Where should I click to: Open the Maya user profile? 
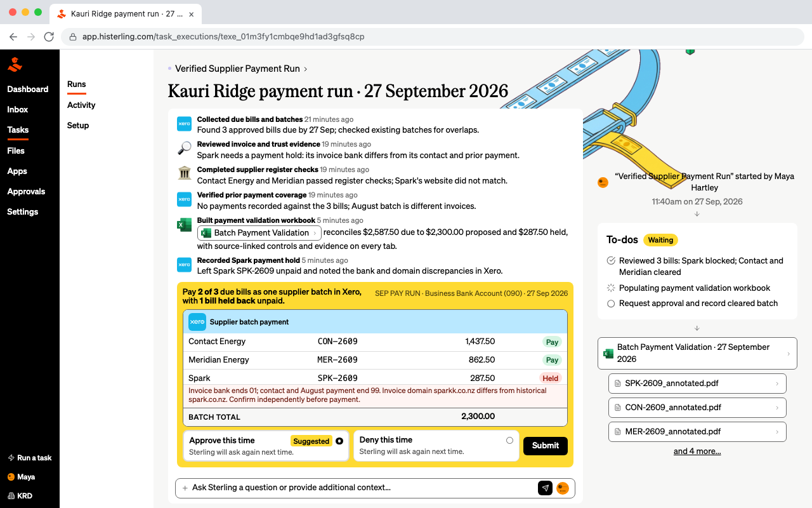coord(21,477)
